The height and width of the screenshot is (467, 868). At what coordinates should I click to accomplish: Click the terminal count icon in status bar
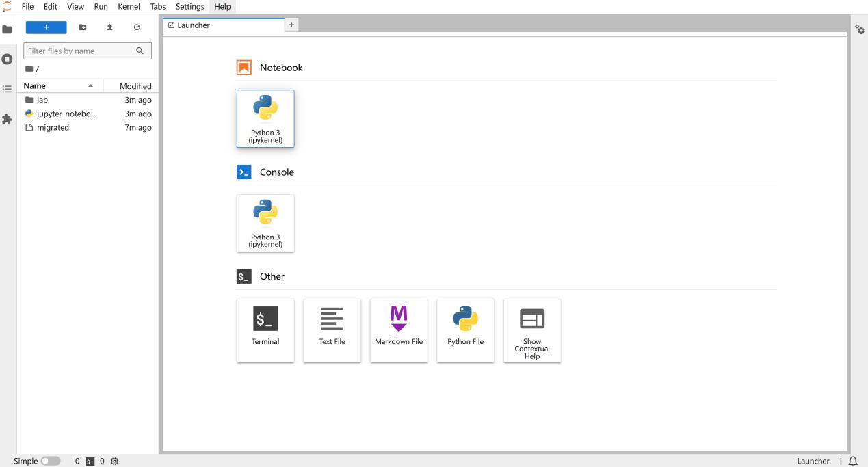pyautogui.click(x=91, y=462)
